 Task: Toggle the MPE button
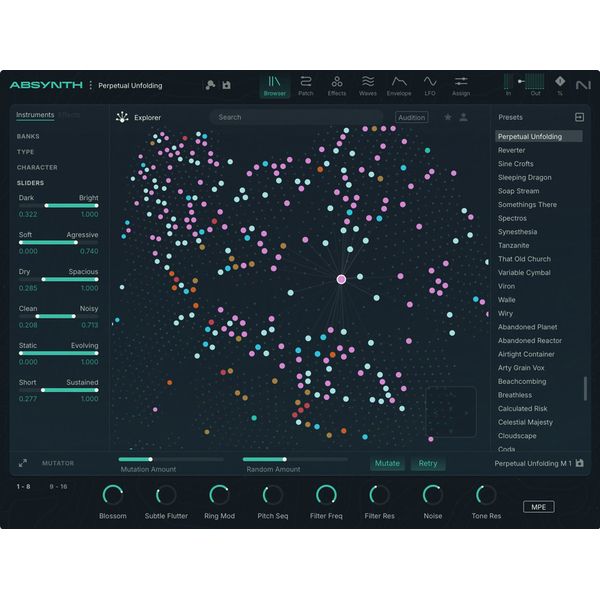click(x=538, y=507)
